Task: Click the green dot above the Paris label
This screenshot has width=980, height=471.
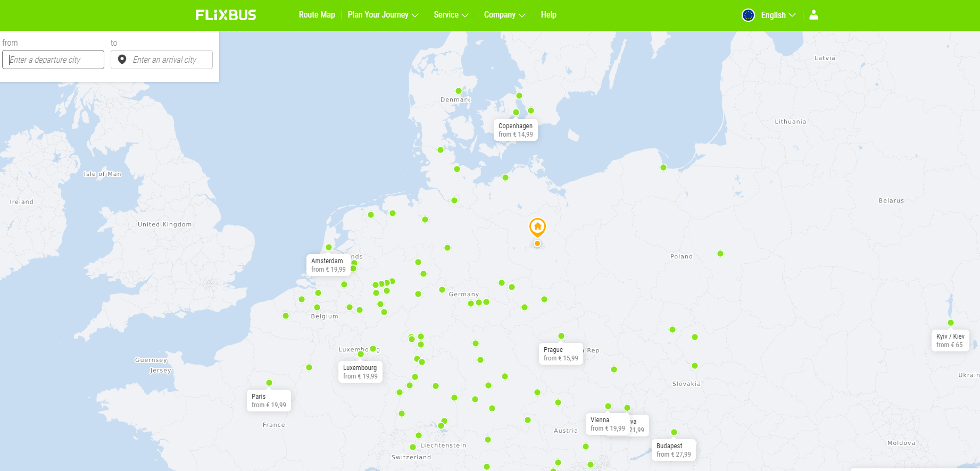Action: (269, 383)
